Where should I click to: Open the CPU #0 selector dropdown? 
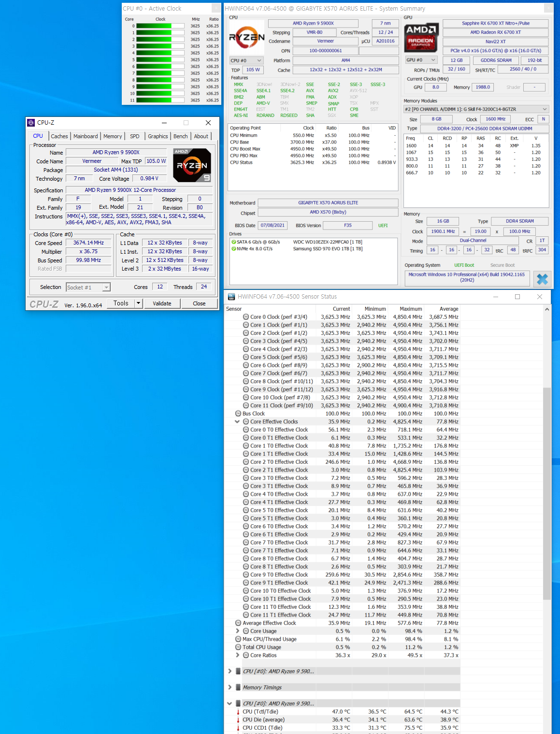point(246,60)
